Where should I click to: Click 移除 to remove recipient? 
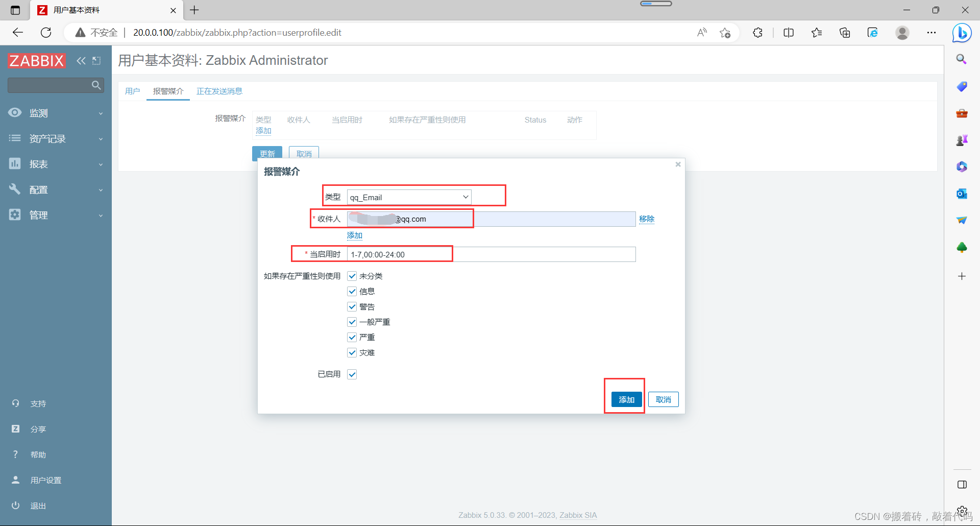(x=647, y=219)
